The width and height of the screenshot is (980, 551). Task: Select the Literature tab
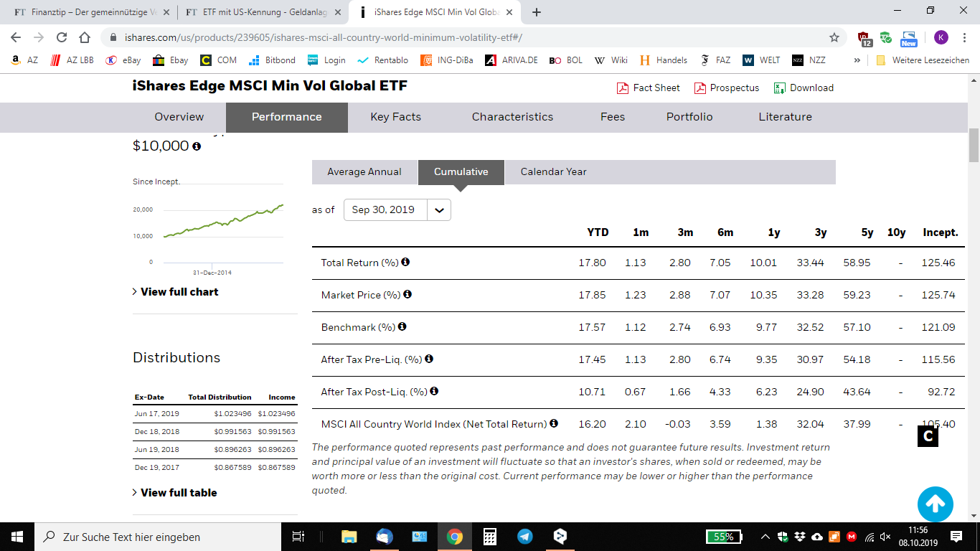(786, 117)
